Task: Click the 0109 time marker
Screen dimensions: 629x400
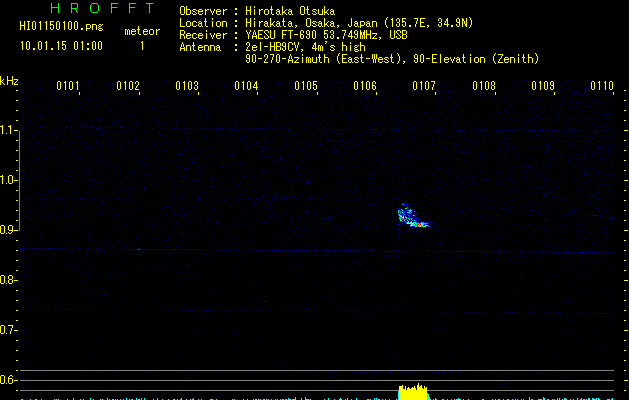Action: [x=543, y=86]
